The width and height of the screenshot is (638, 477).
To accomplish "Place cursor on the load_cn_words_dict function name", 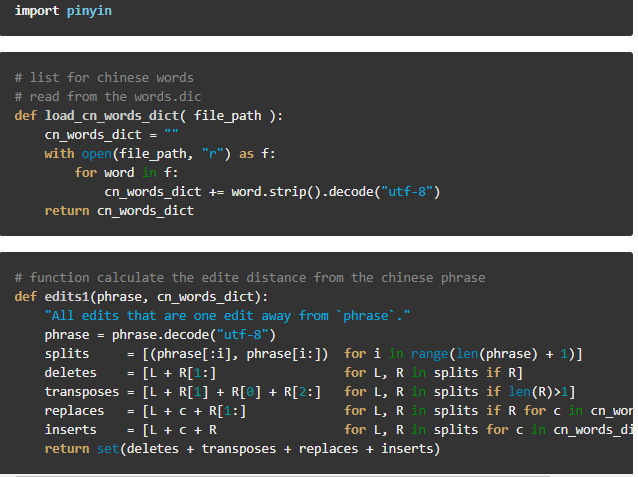I will tap(112, 116).
